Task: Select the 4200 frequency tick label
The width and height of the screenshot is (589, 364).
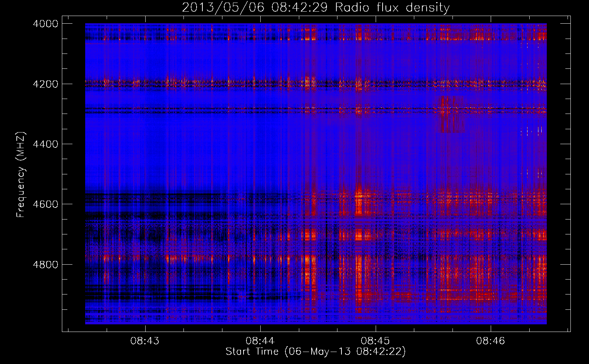Action: [46, 84]
